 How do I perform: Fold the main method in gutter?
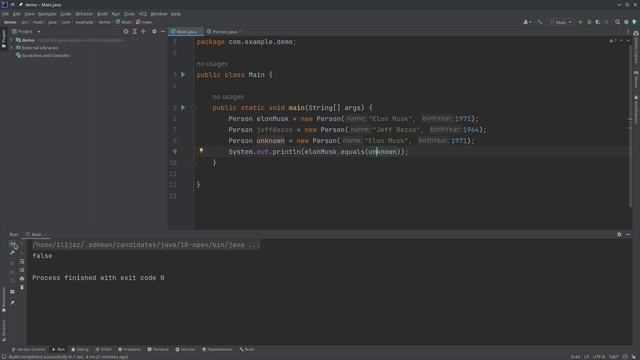tap(194, 108)
